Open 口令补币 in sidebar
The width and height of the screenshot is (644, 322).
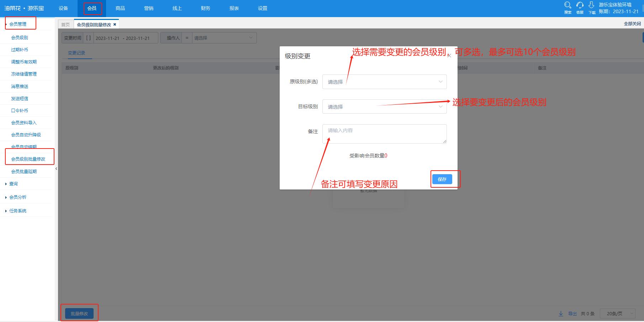point(20,110)
